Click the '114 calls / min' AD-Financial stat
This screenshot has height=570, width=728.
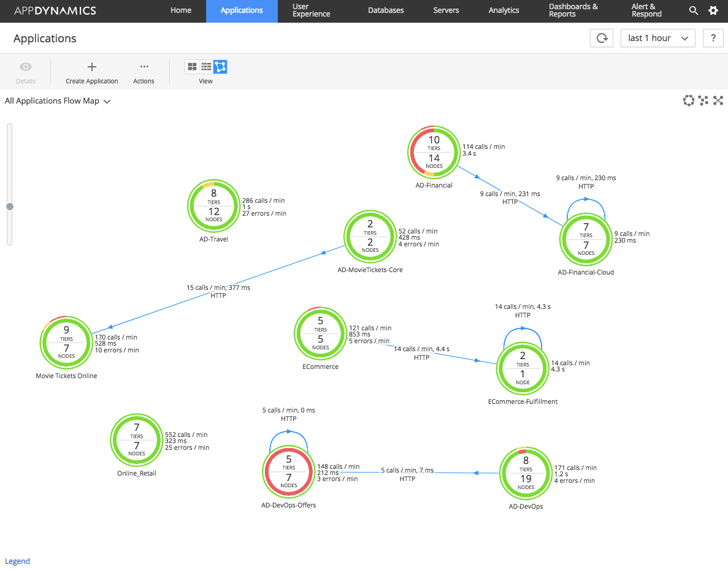pos(483,146)
